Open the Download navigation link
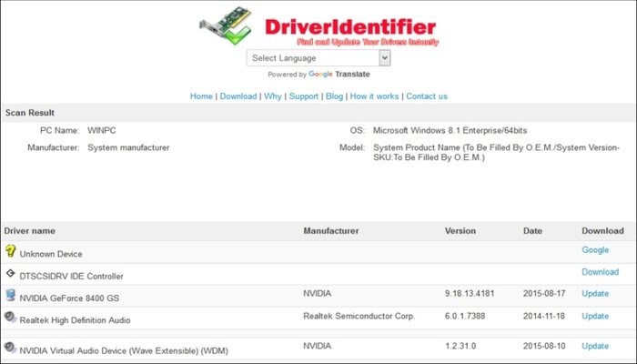This screenshot has width=637, height=364. pos(238,96)
